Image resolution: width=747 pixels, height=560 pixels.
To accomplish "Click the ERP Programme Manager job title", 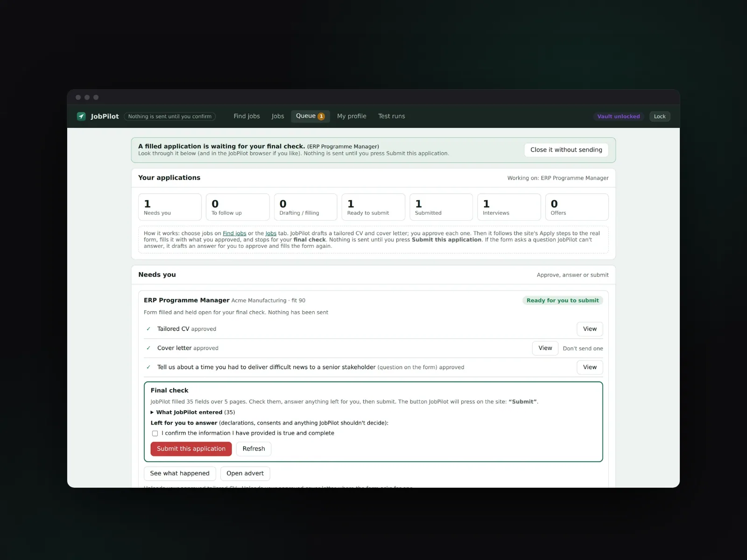I will [x=187, y=300].
